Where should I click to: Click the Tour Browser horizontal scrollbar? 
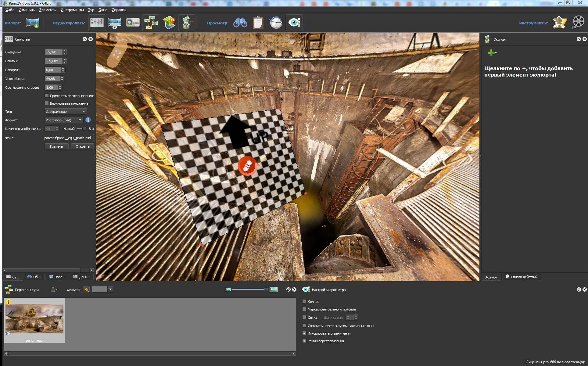(150, 353)
